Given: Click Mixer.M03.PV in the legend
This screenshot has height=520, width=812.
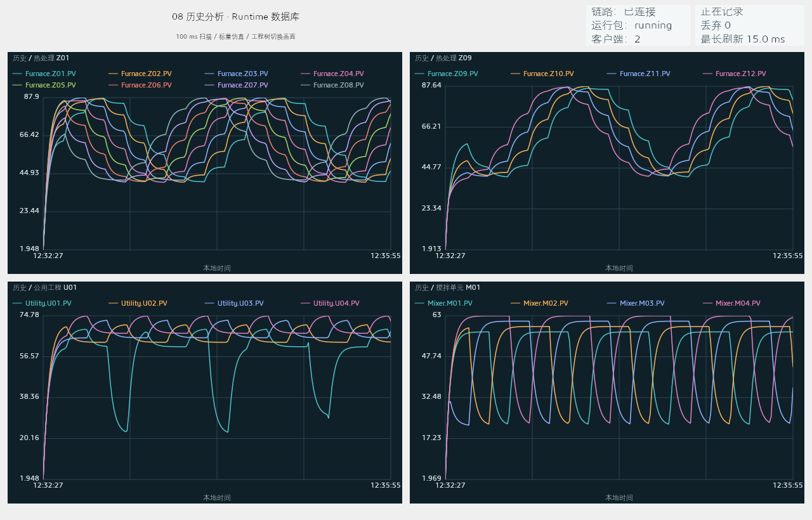Looking at the screenshot, I should coord(636,304).
